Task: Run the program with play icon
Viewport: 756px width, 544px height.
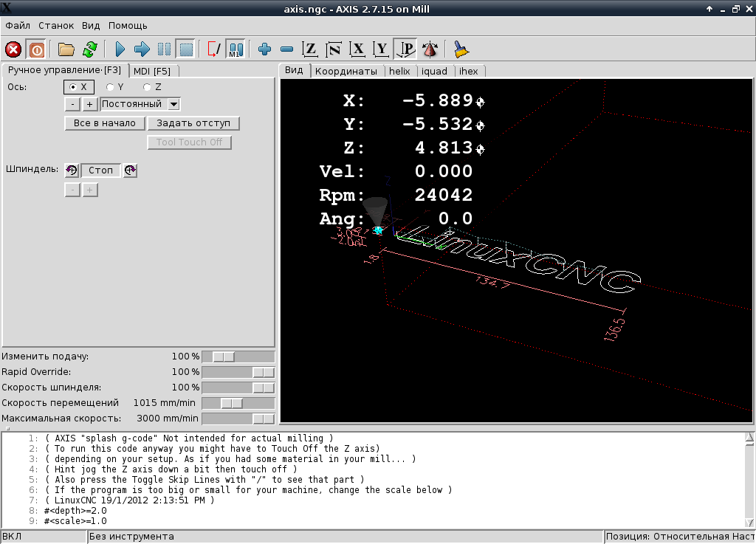Action: click(x=120, y=49)
